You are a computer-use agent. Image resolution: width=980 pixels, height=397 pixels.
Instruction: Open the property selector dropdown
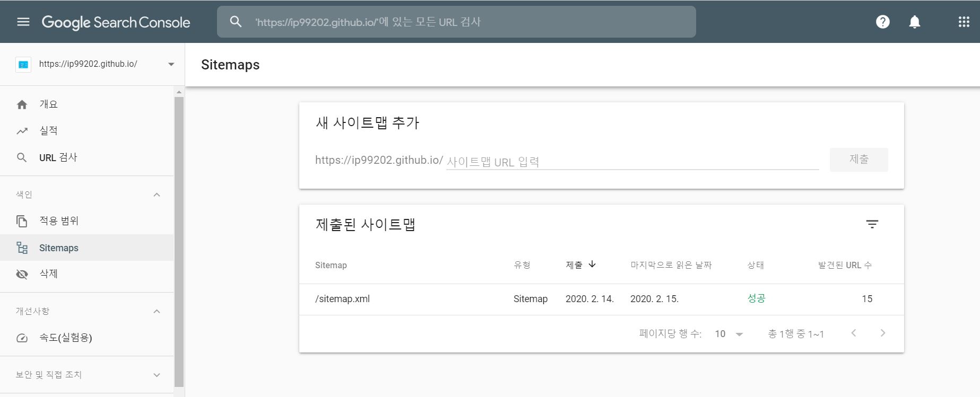coord(171,64)
